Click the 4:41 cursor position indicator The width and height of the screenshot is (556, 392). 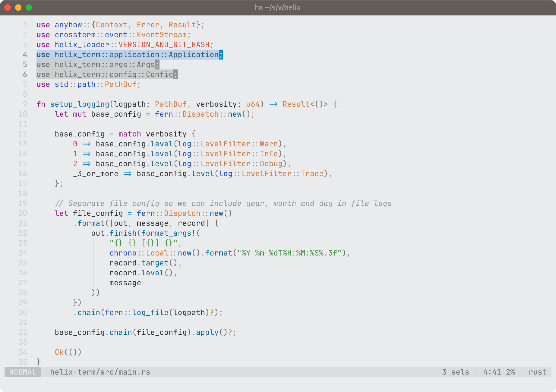pyautogui.click(x=492, y=372)
